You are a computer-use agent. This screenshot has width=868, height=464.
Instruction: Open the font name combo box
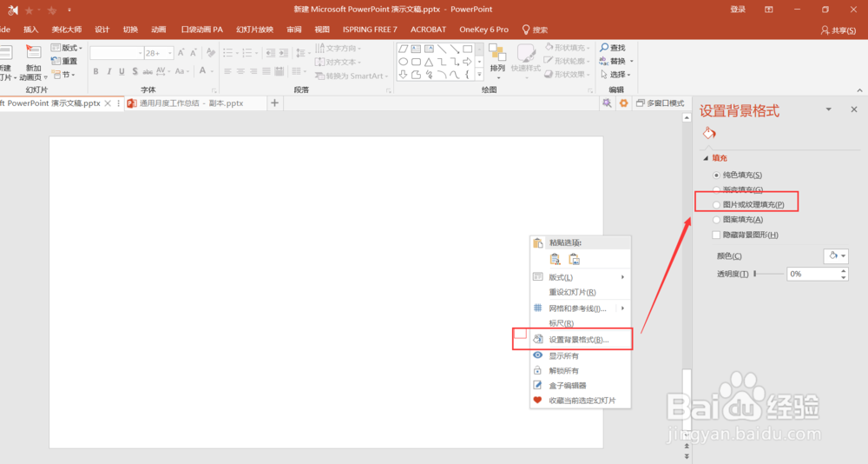[117, 53]
